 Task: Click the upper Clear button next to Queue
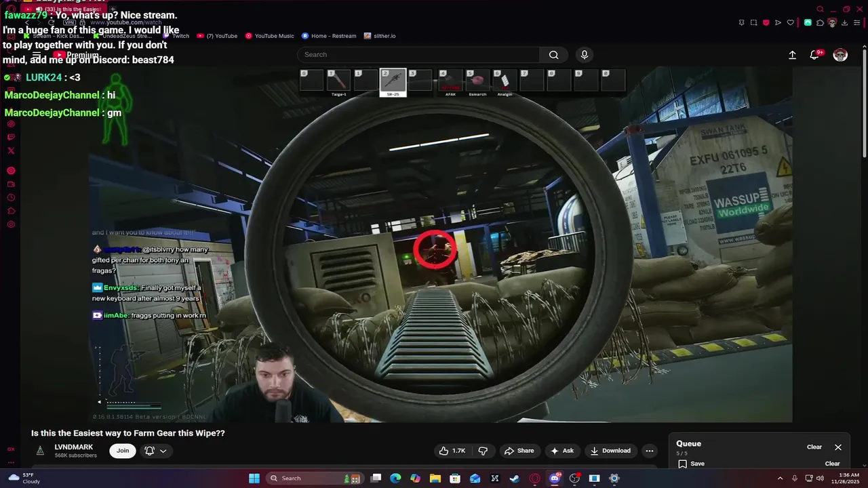814,447
